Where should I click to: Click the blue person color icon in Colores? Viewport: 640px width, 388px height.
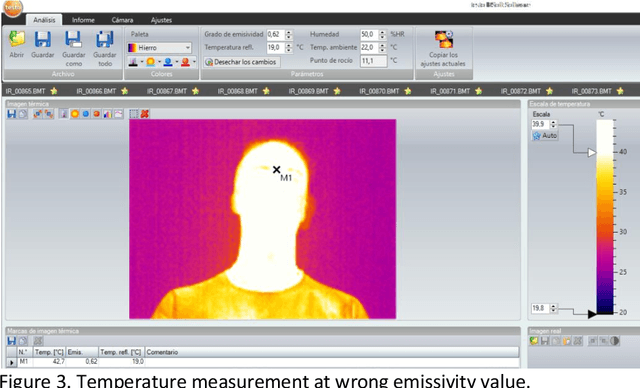point(168,62)
